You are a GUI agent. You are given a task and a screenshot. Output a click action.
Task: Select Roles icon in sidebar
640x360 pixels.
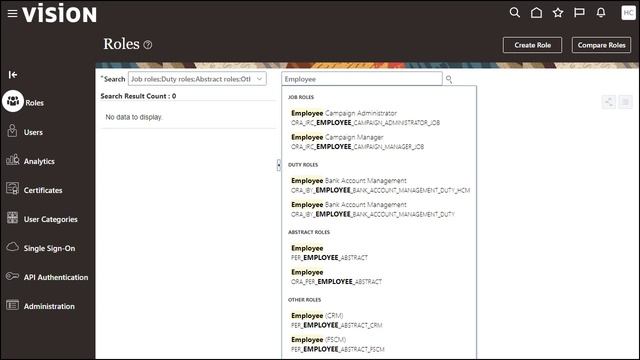(13, 101)
